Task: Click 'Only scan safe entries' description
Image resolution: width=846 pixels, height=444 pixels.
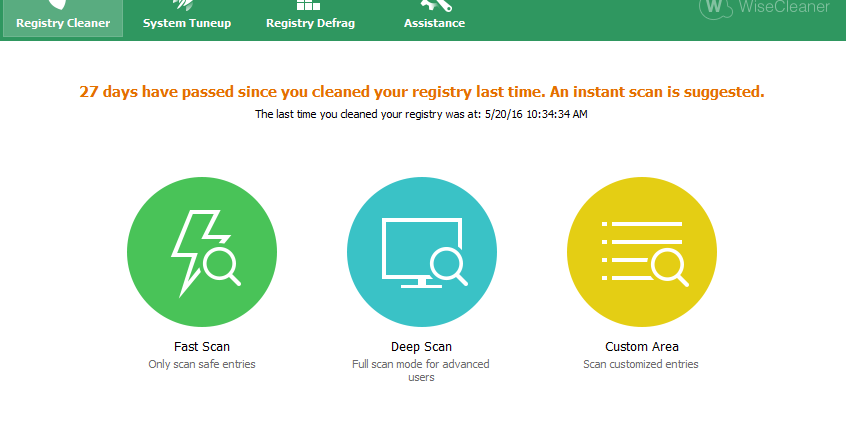Action: tap(202, 364)
